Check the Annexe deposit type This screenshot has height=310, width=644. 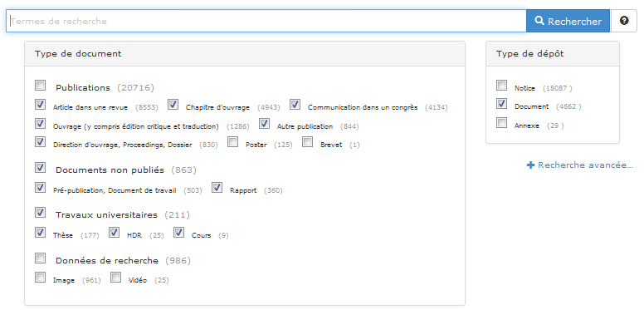pos(501,122)
